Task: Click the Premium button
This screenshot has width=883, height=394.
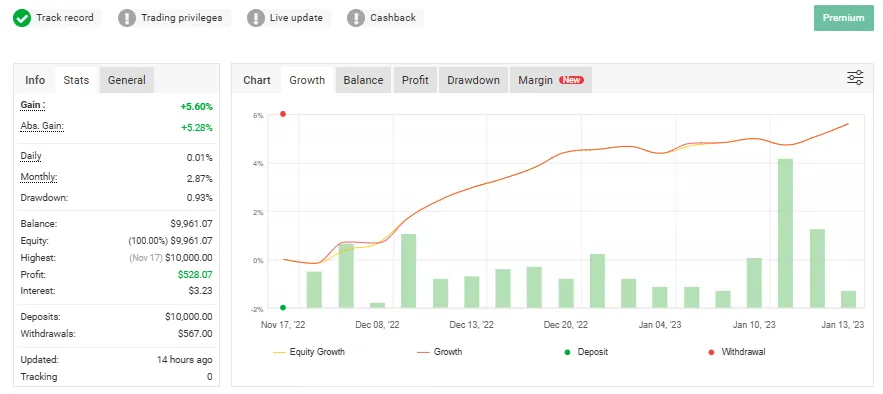Action: point(843,18)
